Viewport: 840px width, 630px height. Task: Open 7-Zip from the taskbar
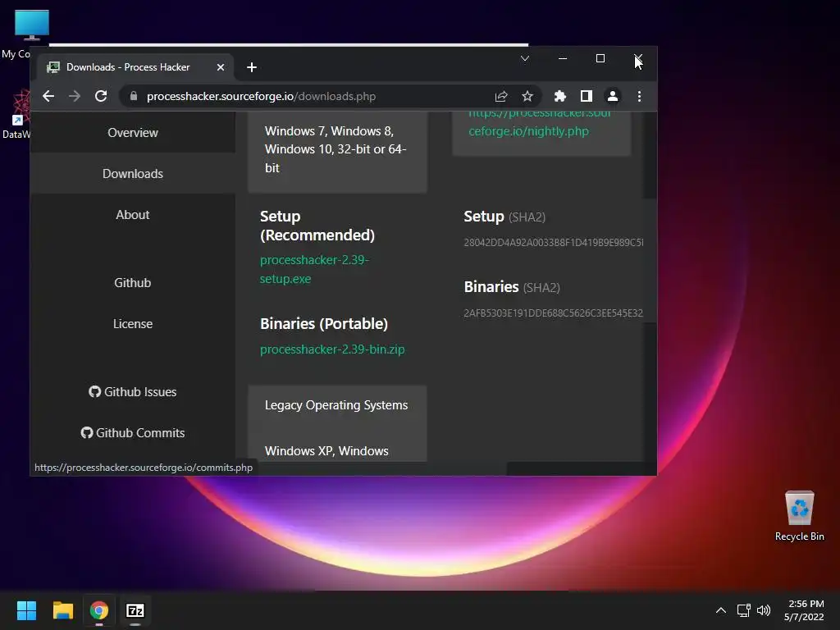(x=135, y=610)
